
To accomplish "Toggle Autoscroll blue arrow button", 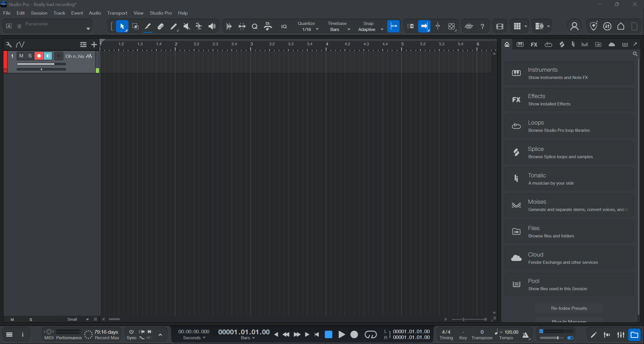I will [x=424, y=26].
